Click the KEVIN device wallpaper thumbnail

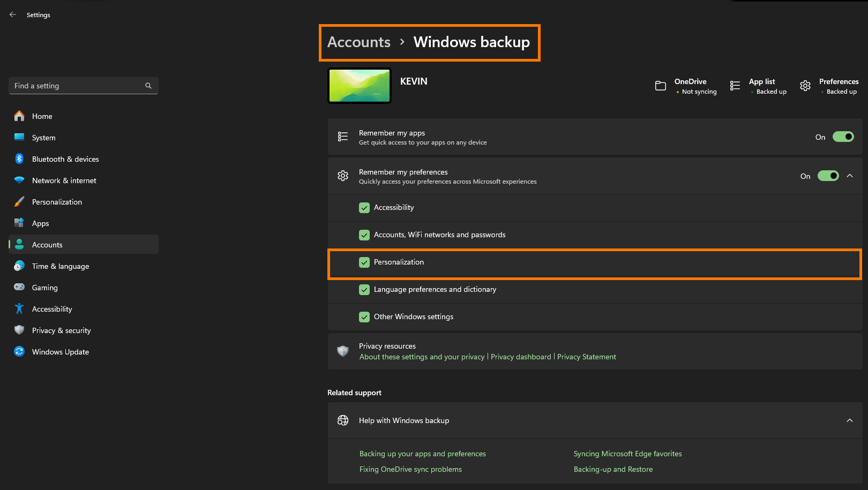coord(360,86)
